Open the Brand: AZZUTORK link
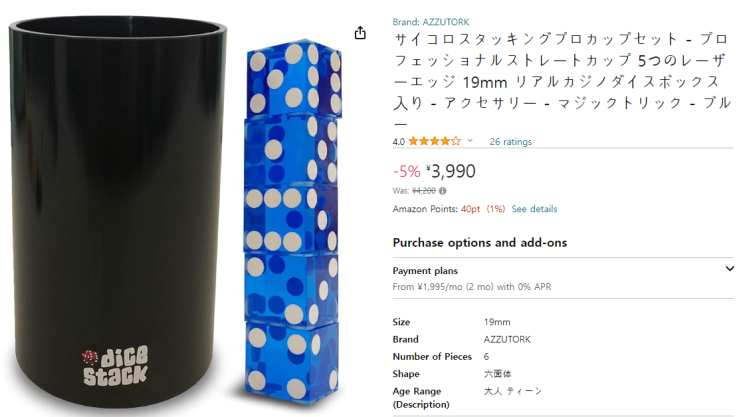The width and height of the screenshot is (743, 417). [431, 22]
